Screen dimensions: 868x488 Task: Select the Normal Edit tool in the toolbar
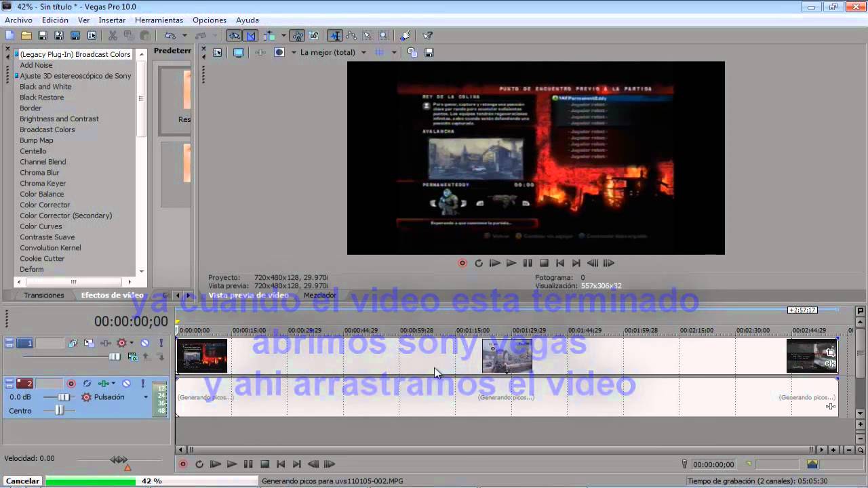point(335,36)
